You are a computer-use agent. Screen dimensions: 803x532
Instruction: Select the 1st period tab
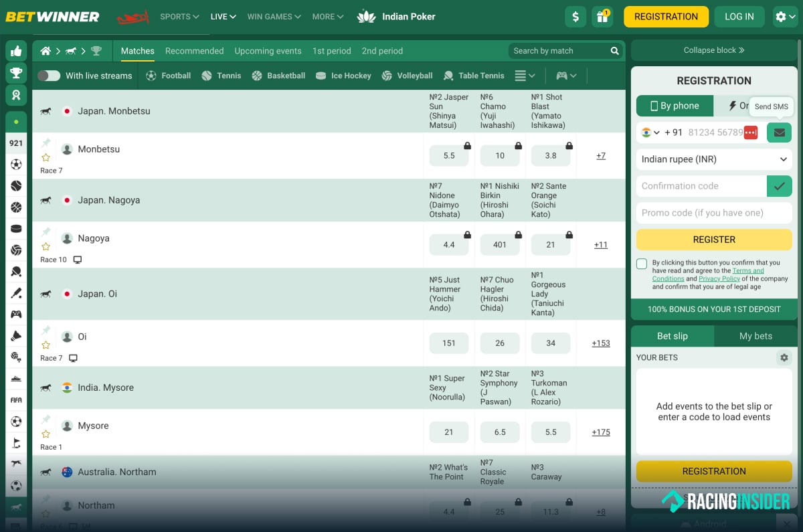[332, 51]
